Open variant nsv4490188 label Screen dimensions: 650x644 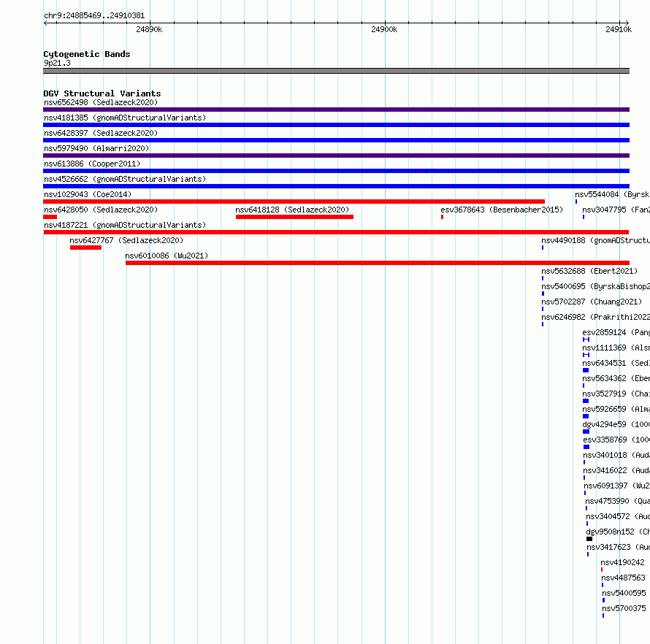[595, 240]
